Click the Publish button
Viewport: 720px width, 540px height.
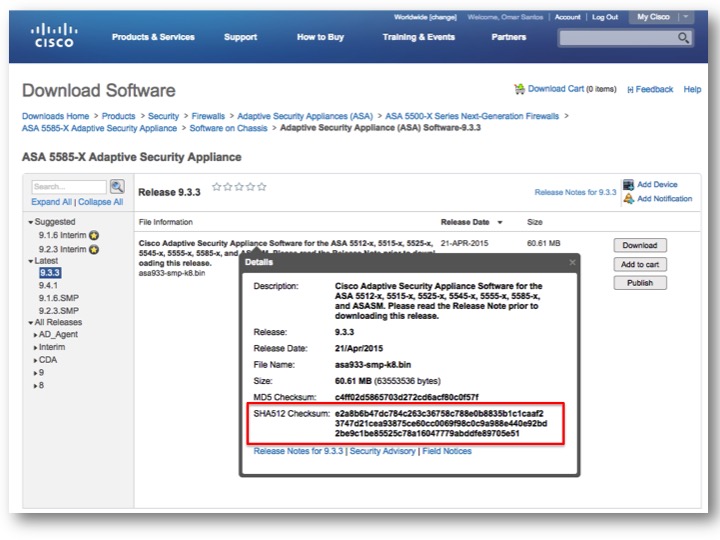[x=640, y=283]
